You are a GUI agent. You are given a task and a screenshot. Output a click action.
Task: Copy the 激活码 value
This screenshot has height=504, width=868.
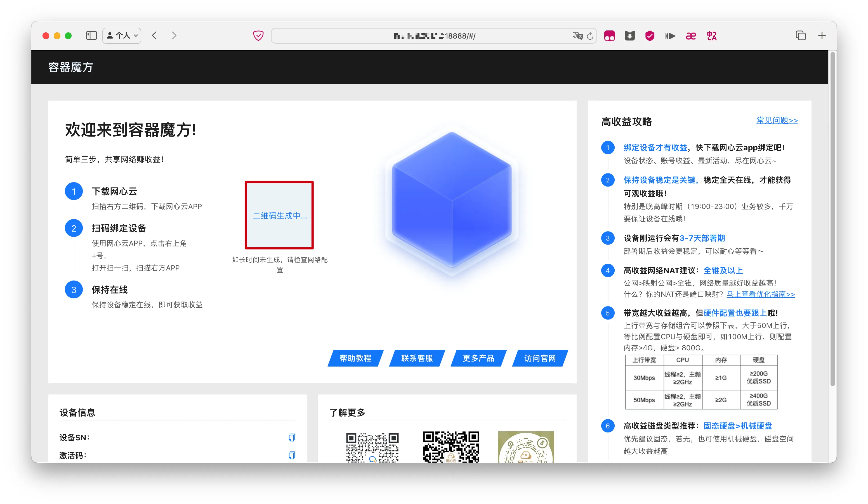click(x=292, y=455)
